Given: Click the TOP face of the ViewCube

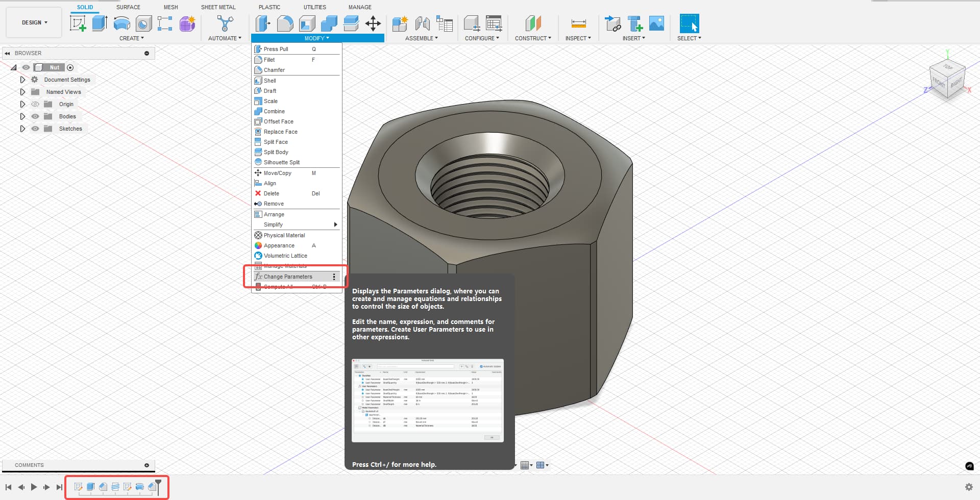Looking at the screenshot, I should 948,67.
